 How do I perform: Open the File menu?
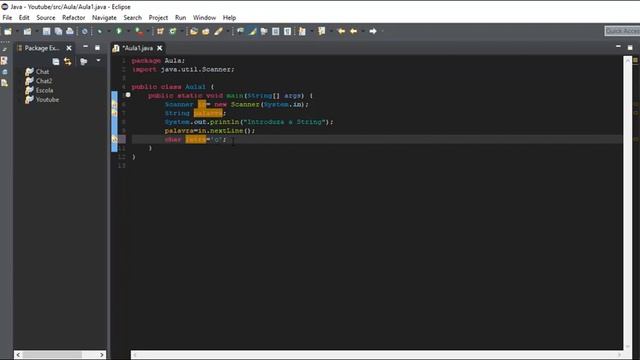click(x=7, y=18)
